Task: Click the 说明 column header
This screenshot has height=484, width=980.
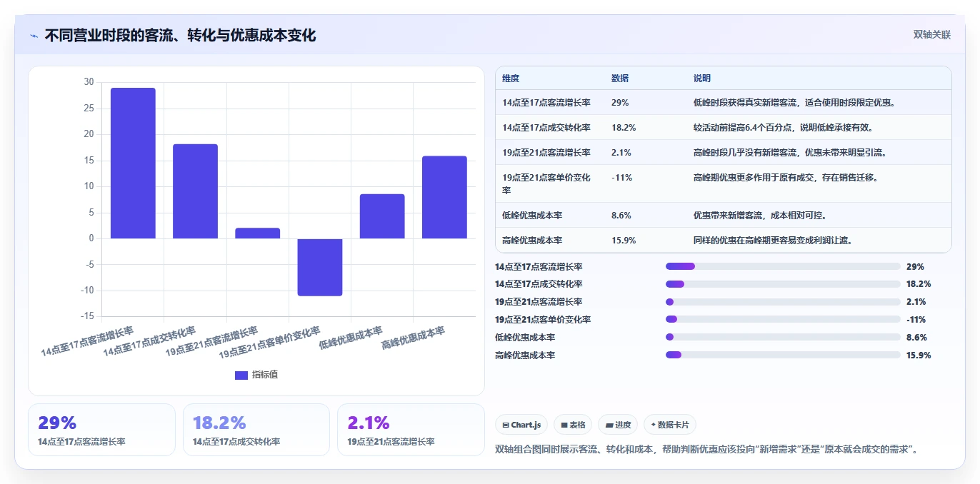Action: point(702,79)
